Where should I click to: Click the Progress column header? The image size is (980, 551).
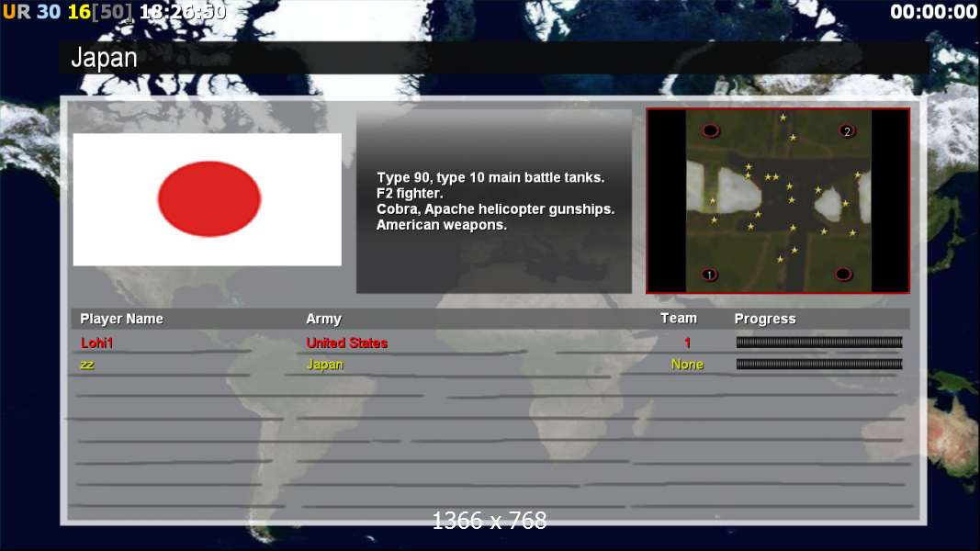pos(765,319)
